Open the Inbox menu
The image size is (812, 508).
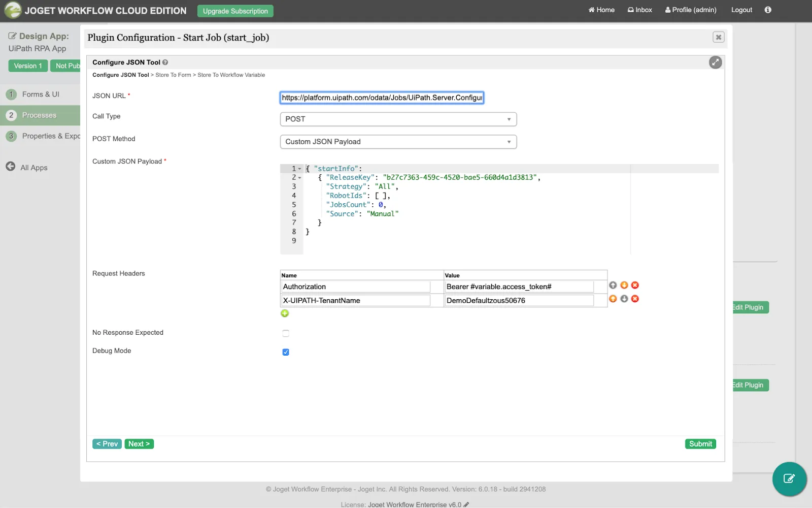point(640,10)
